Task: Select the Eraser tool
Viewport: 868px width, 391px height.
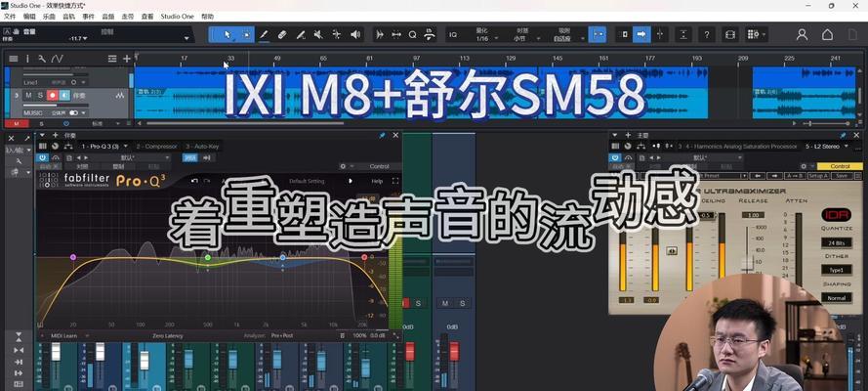Action: (282, 34)
